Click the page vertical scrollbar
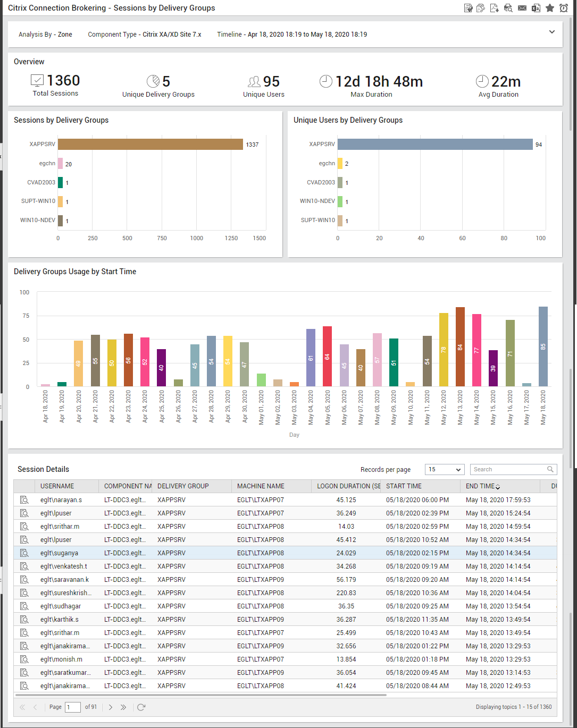The width and height of the screenshot is (577, 728). click(x=571, y=74)
